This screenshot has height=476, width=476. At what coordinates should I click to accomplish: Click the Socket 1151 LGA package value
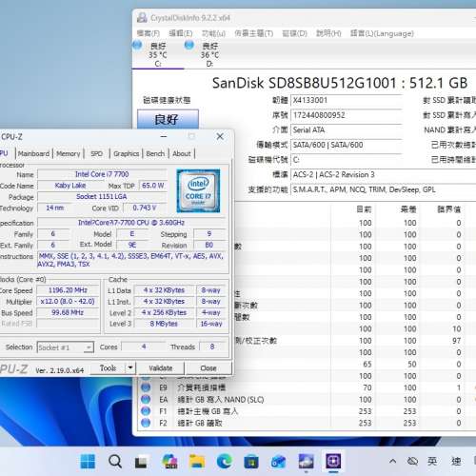102,197
